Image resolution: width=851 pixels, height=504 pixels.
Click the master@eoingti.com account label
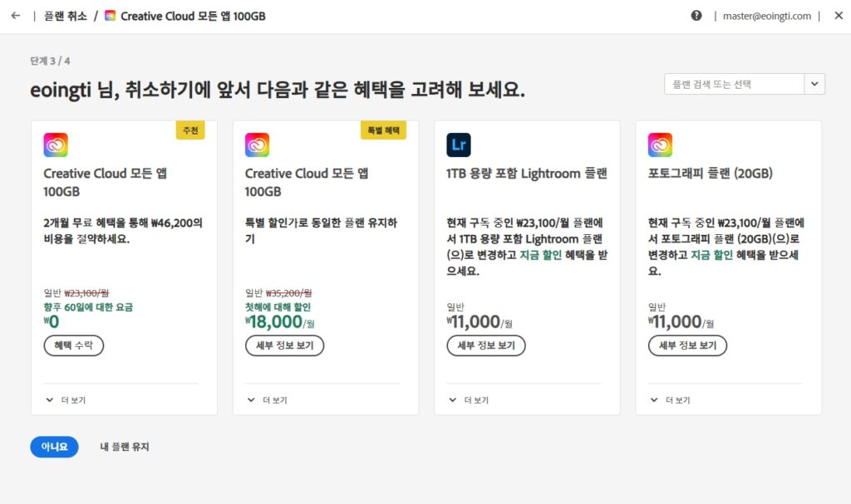(x=767, y=17)
